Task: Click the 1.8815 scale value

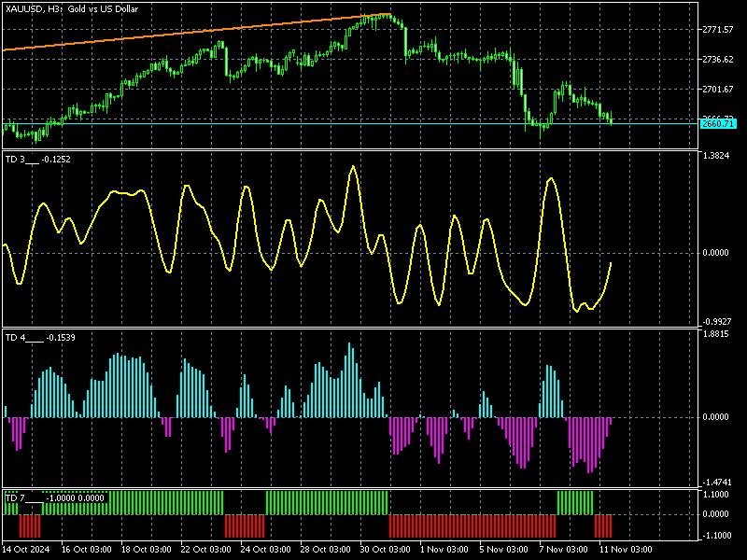Action: click(715, 334)
